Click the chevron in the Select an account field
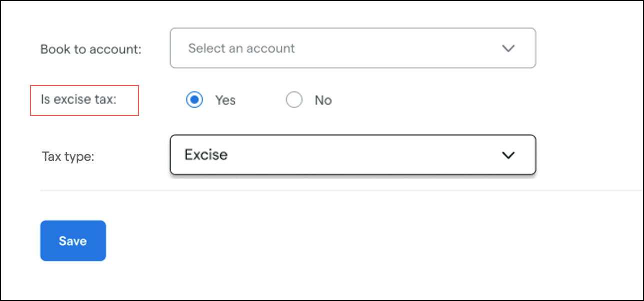644x301 pixels. [508, 48]
